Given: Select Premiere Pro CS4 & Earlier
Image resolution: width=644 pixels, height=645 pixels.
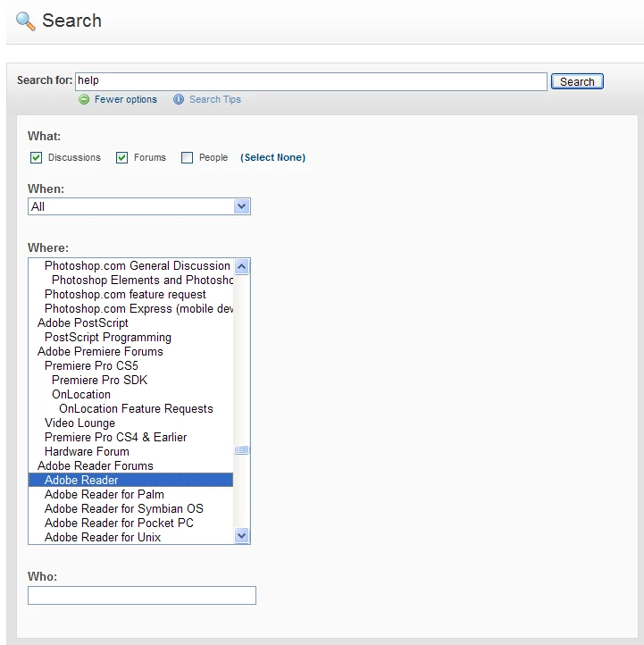Looking at the screenshot, I should (x=130, y=437).
